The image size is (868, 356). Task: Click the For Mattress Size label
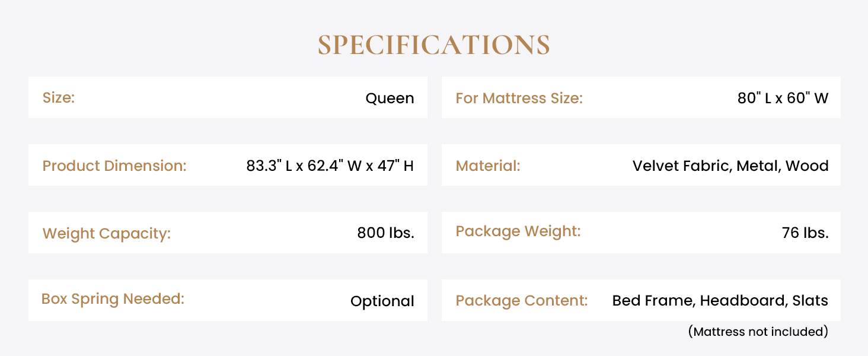pos(519,98)
